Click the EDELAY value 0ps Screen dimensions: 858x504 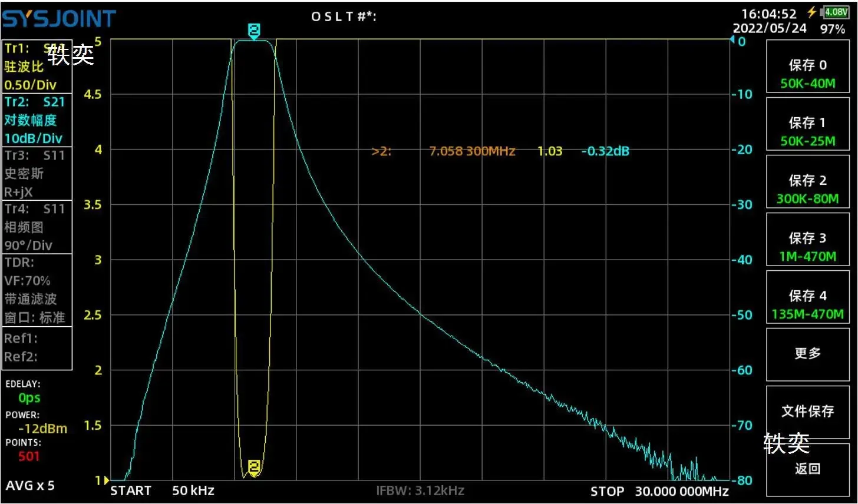pos(29,398)
